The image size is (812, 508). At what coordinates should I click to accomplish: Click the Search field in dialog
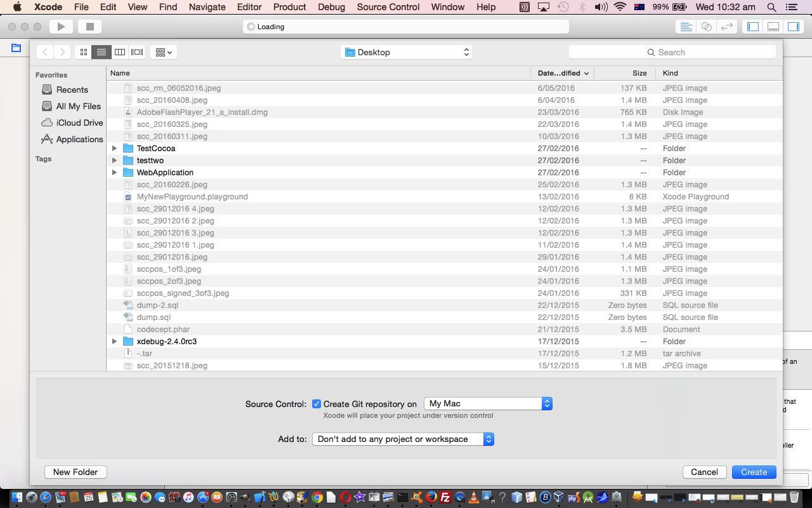tap(672, 52)
